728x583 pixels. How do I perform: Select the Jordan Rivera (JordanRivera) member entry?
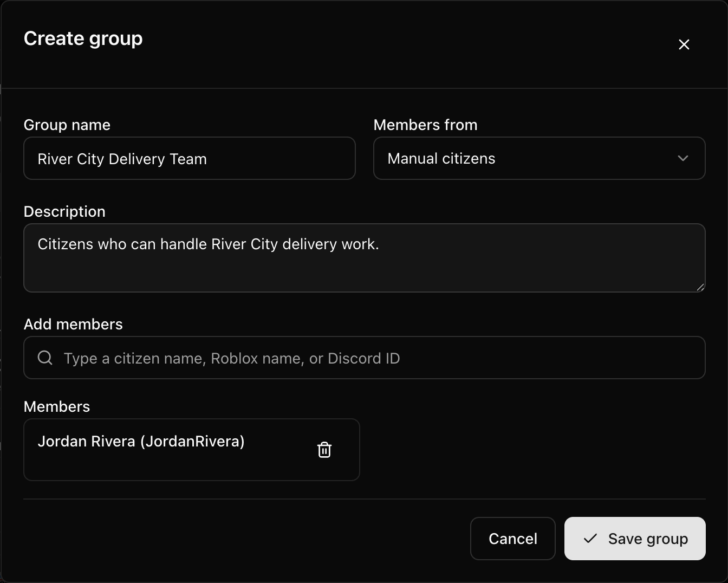click(192, 450)
